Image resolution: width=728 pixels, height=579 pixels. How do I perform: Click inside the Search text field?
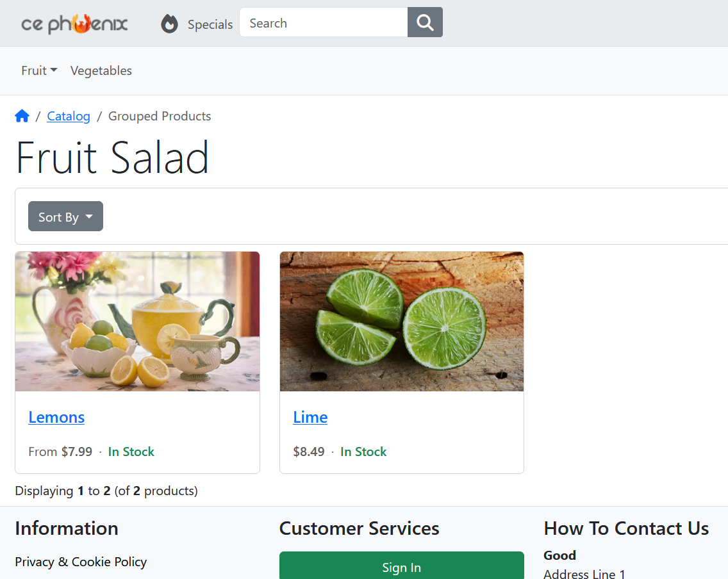coord(324,22)
